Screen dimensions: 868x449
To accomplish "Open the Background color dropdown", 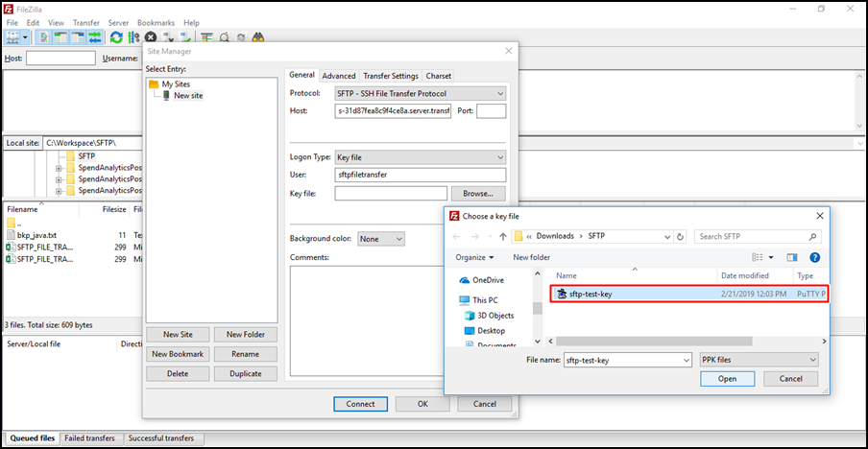I will [x=381, y=239].
